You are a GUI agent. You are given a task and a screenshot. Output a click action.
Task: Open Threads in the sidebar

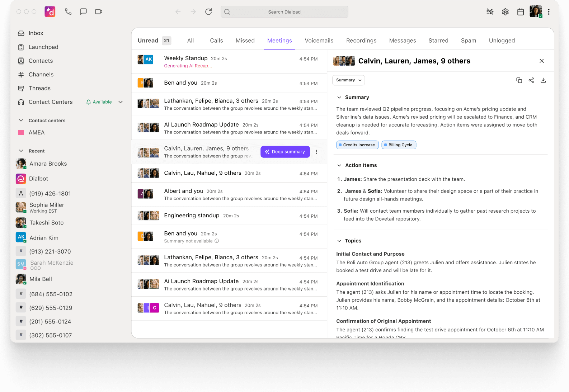(34, 88)
